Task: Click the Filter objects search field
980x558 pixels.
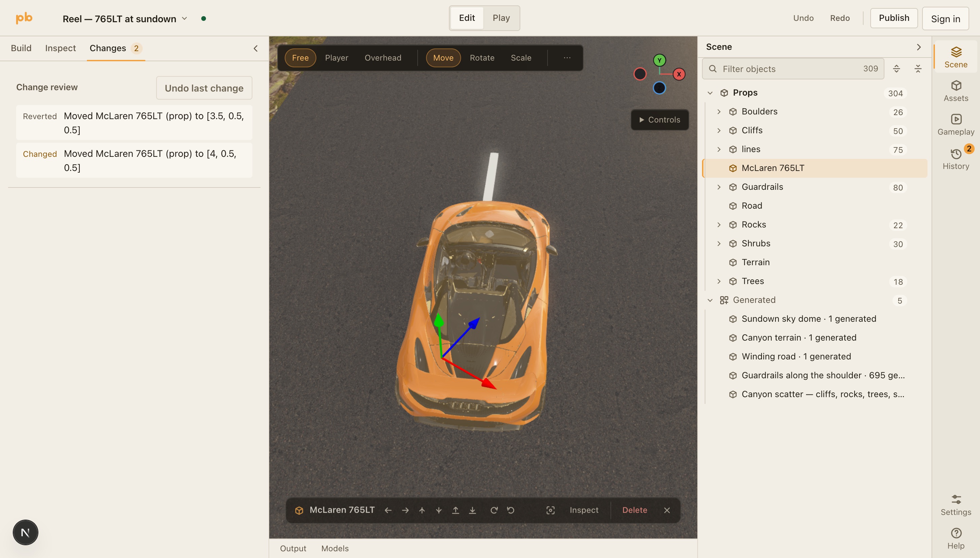Action: [792, 69]
